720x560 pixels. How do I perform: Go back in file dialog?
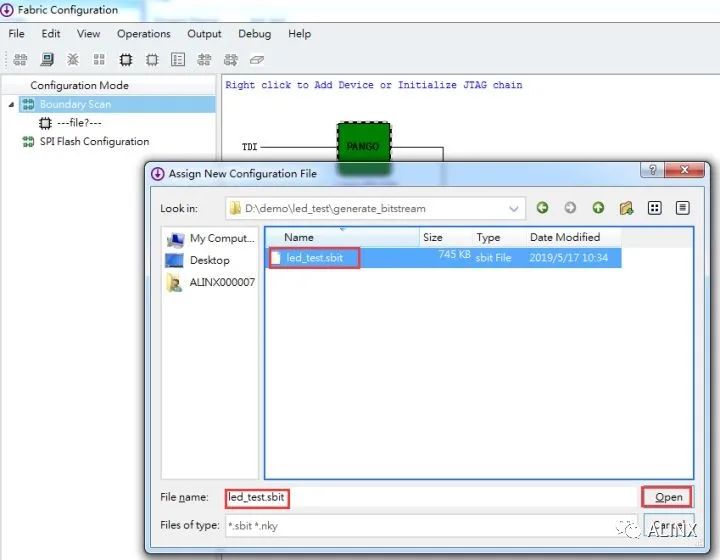click(x=542, y=208)
